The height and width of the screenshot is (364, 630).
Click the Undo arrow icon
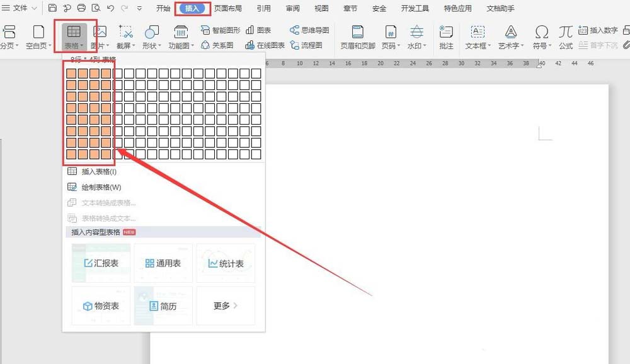111,8
